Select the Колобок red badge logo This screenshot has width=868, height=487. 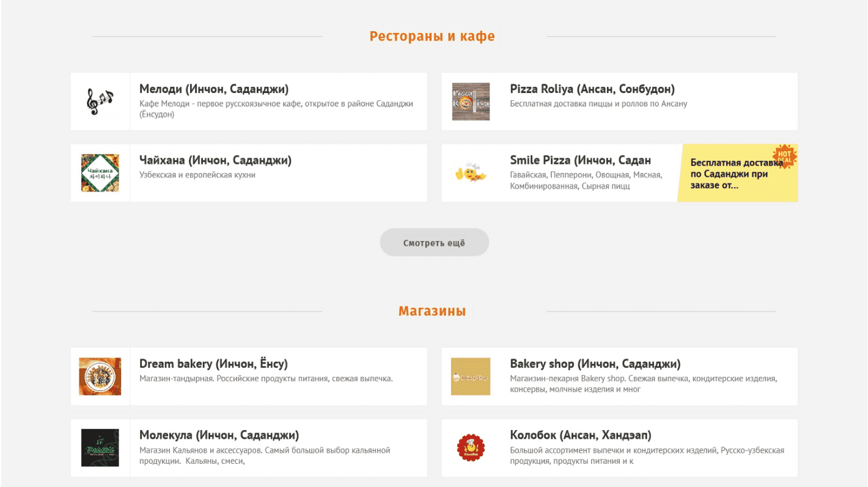pyautogui.click(x=471, y=448)
